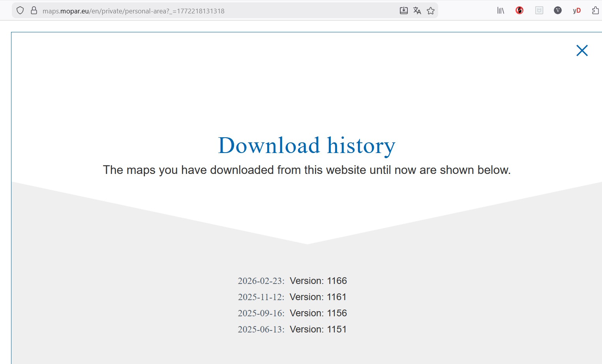This screenshot has height=364, width=602.
Task: Open the extensions puzzle piece menu
Action: (595, 11)
